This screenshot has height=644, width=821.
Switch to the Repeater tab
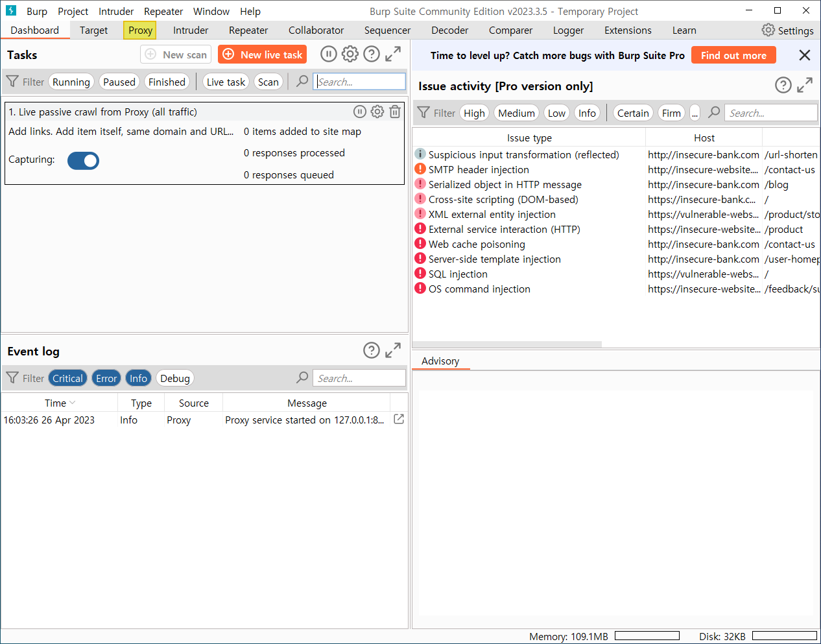pyautogui.click(x=248, y=30)
